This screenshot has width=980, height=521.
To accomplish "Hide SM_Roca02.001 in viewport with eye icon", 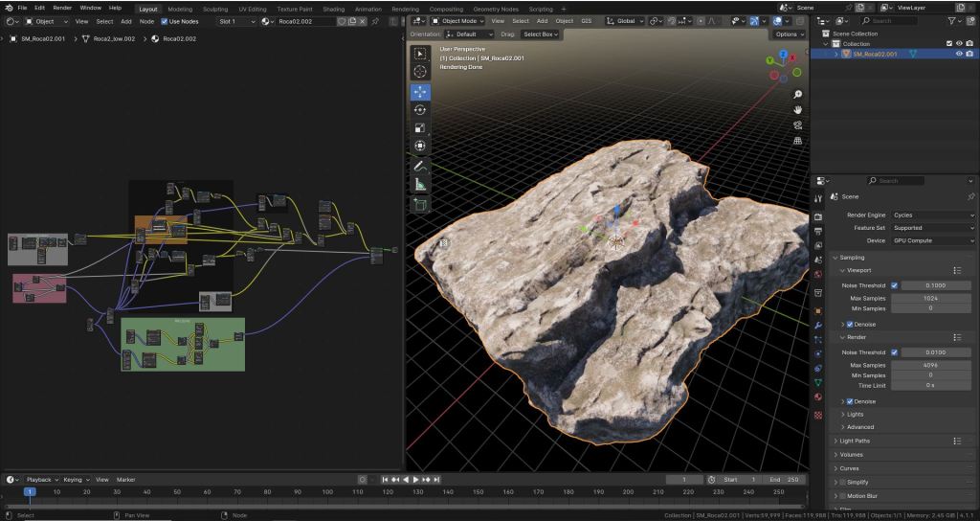I will coord(958,55).
